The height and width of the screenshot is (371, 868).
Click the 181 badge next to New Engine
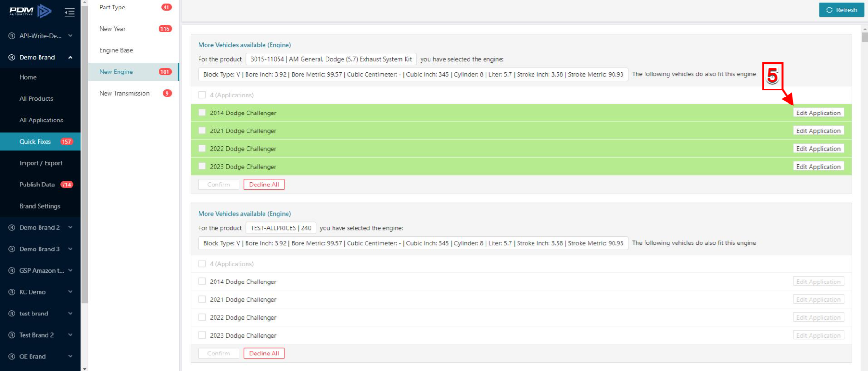point(165,72)
